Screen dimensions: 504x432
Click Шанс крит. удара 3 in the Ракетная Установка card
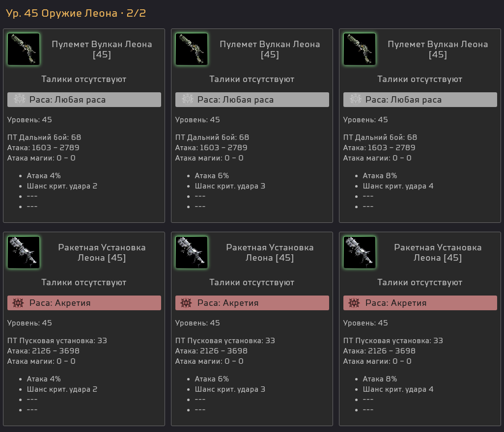tap(230, 389)
